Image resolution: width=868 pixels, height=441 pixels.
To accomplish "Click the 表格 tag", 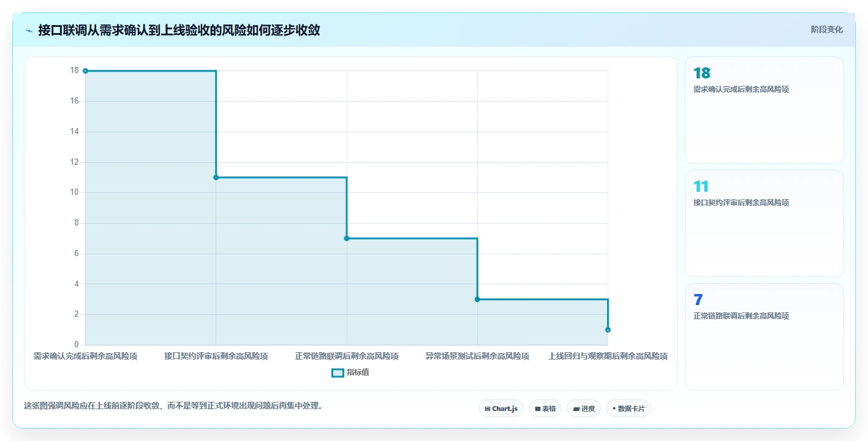I will tap(545, 409).
